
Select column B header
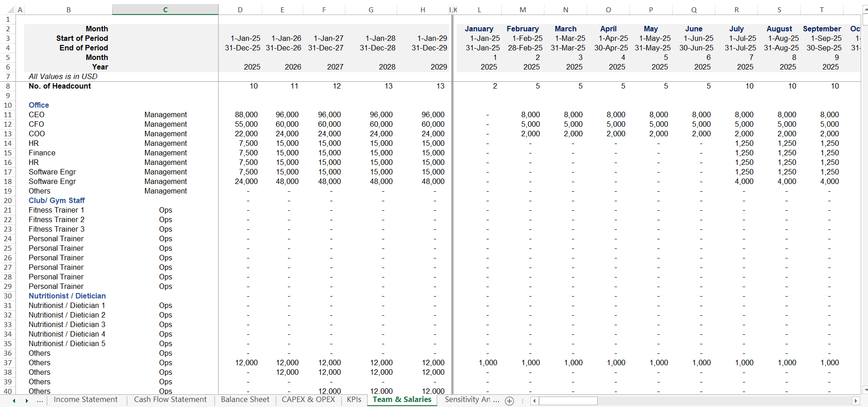(x=69, y=10)
